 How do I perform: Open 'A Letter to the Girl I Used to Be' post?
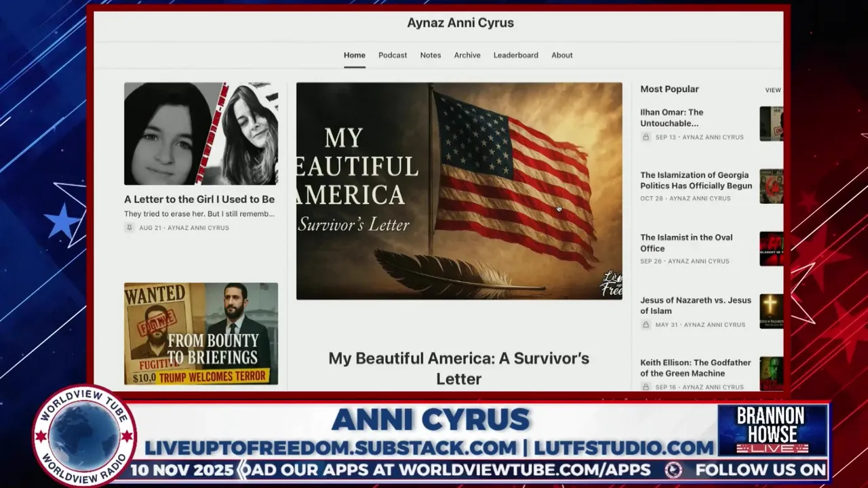[x=199, y=199]
